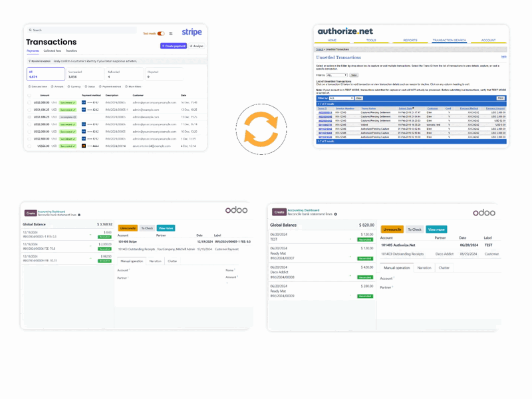The width and height of the screenshot is (532, 399).
Task: Open Trans ID link of the Voided transaction
Action: (x=325, y=124)
